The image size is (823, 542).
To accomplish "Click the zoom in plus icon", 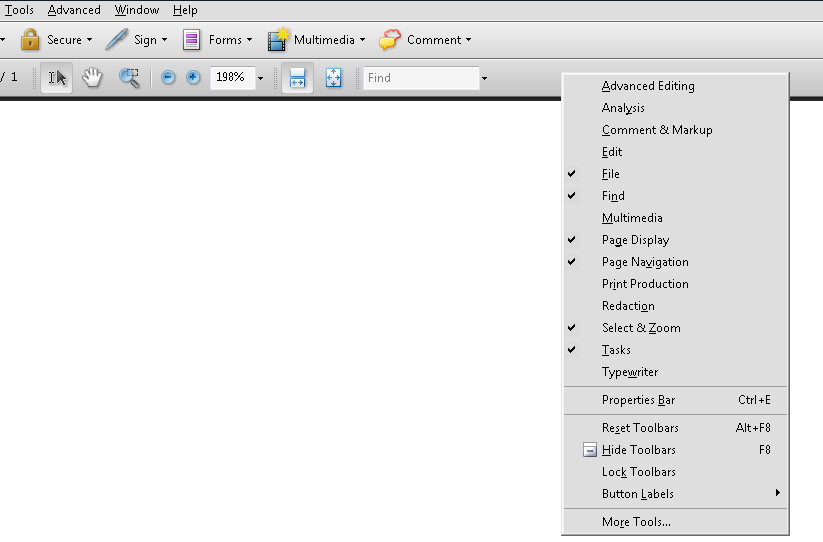I will (x=193, y=78).
